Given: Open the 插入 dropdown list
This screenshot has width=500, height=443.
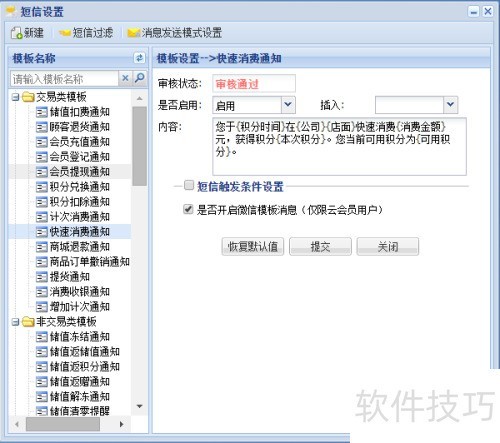Looking at the screenshot, I should tap(450, 105).
